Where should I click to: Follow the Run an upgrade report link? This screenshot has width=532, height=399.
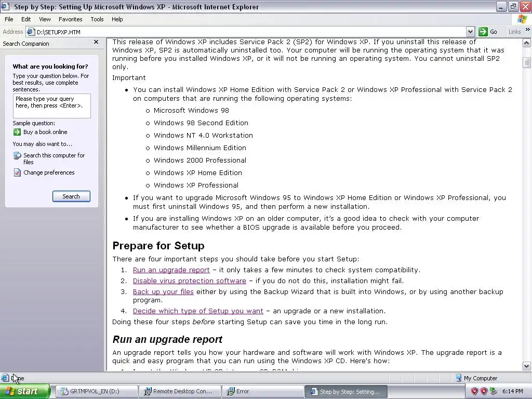pyautogui.click(x=171, y=270)
